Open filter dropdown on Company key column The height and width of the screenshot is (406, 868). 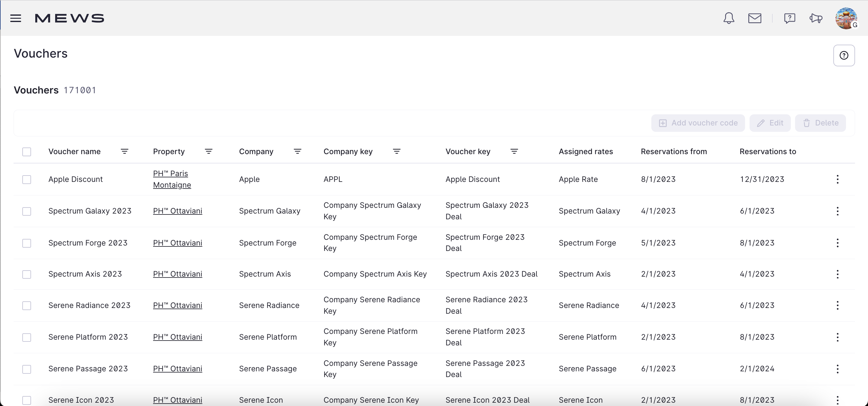(397, 151)
